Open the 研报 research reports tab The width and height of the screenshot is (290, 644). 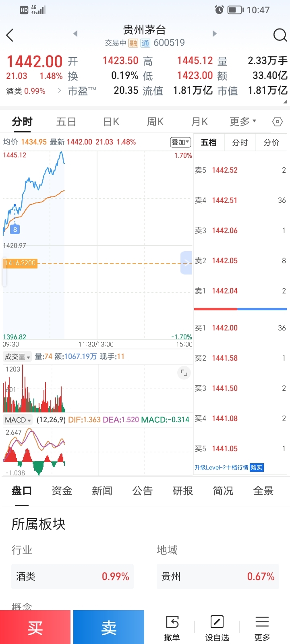183,491
